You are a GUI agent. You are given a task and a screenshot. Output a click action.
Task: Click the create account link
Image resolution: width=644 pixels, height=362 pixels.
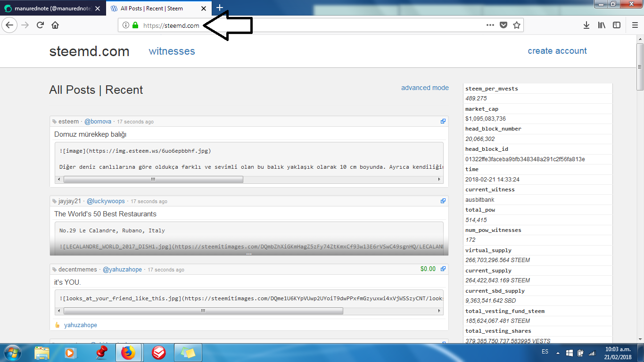click(557, 51)
